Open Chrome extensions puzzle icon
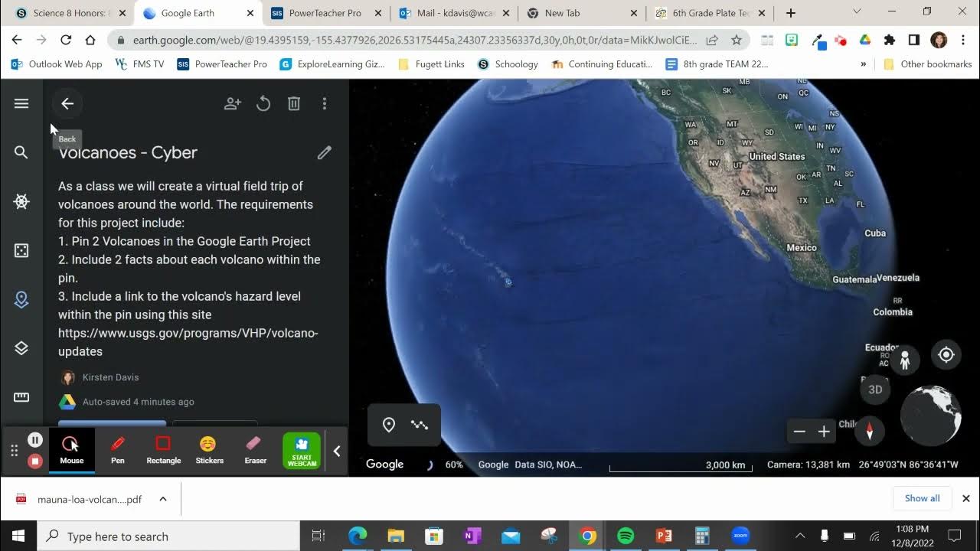 (889, 40)
